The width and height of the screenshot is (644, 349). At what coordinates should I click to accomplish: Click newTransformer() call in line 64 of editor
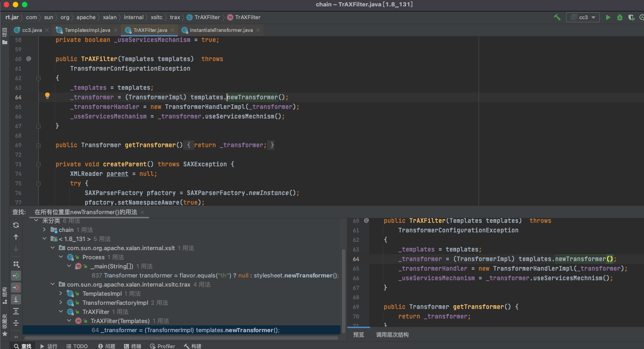tap(252, 97)
